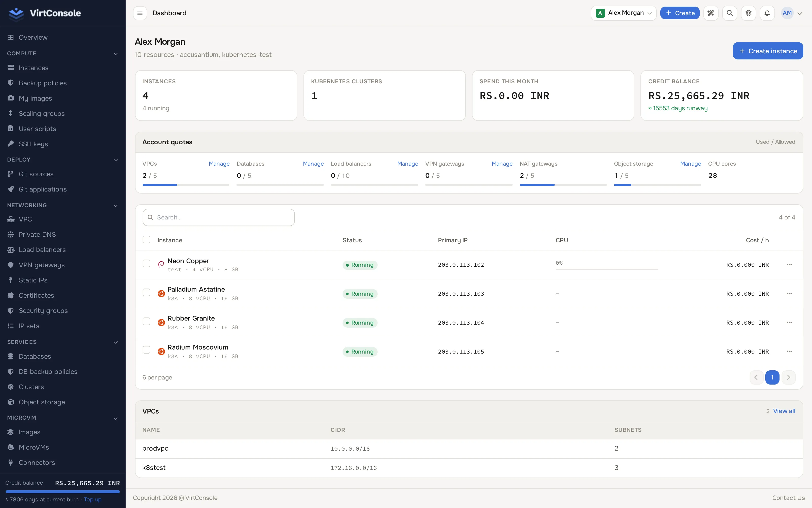Click the Object storage box icon in sidebar

pos(11,402)
